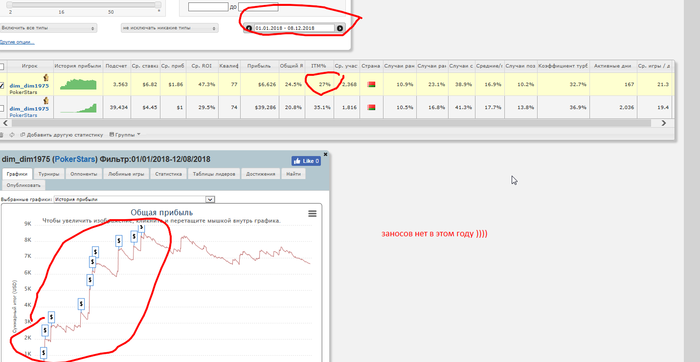Open the Найти tab
This screenshot has width=700, height=362.
point(294,174)
